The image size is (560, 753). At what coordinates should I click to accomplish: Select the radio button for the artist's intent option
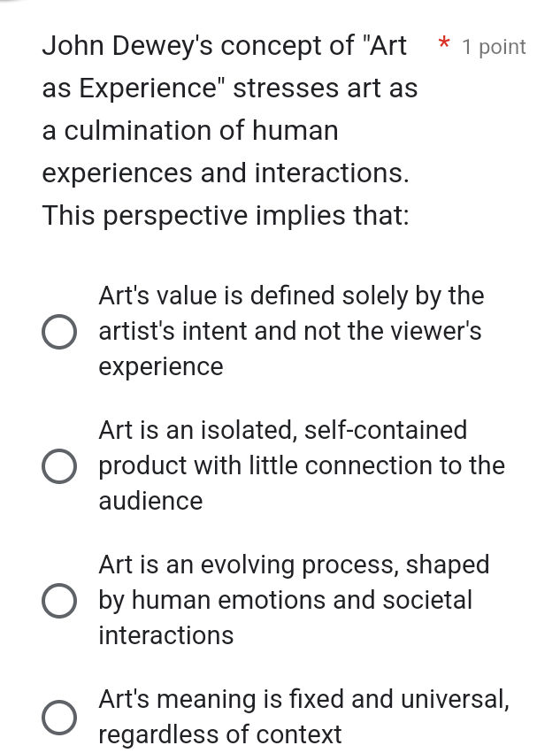pos(58,332)
